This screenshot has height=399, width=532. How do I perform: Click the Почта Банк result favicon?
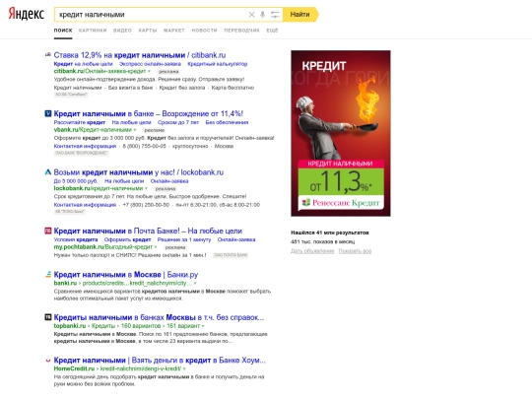point(48,231)
